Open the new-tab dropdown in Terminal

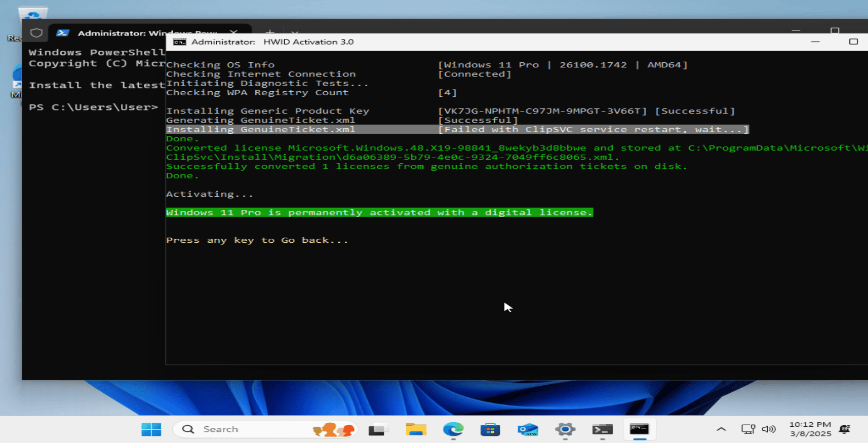pos(295,32)
